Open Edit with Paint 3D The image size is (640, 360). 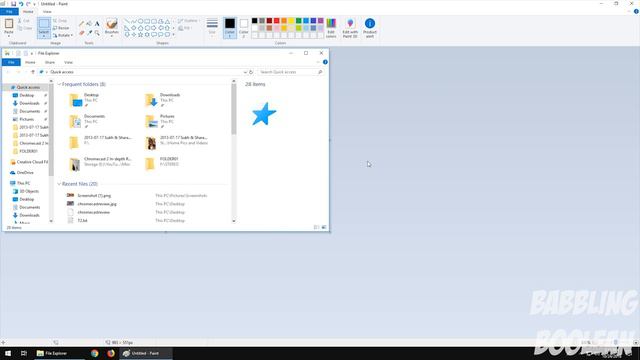point(350,28)
